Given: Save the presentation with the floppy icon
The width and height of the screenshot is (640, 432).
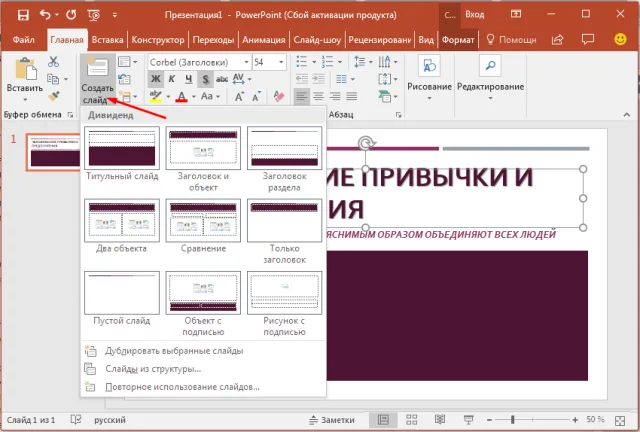Looking at the screenshot, I should pyautogui.click(x=23, y=15).
